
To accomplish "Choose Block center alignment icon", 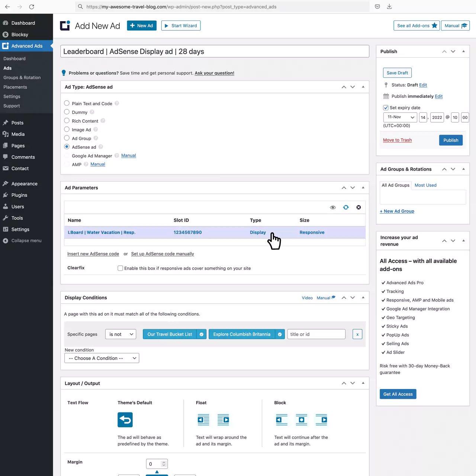I will (x=302, y=420).
